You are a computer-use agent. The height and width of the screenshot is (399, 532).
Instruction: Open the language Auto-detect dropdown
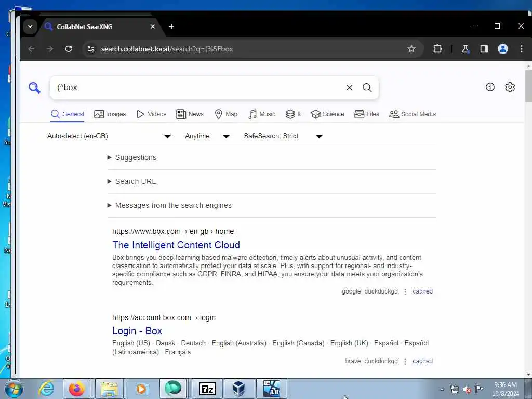coord(109,136)
